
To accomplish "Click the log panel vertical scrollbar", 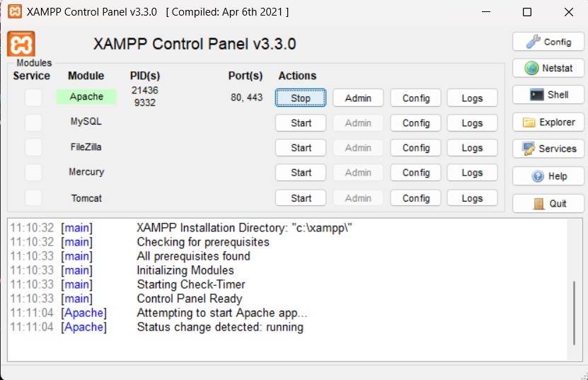I will [x=573, y=311].
